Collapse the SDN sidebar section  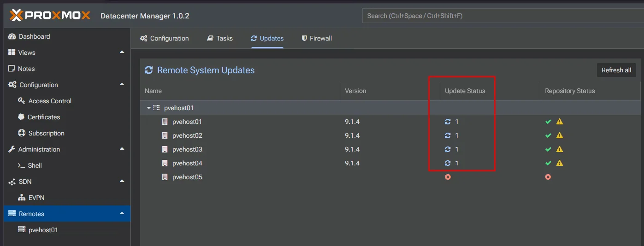pyautogui.click(x=122, y=182)
